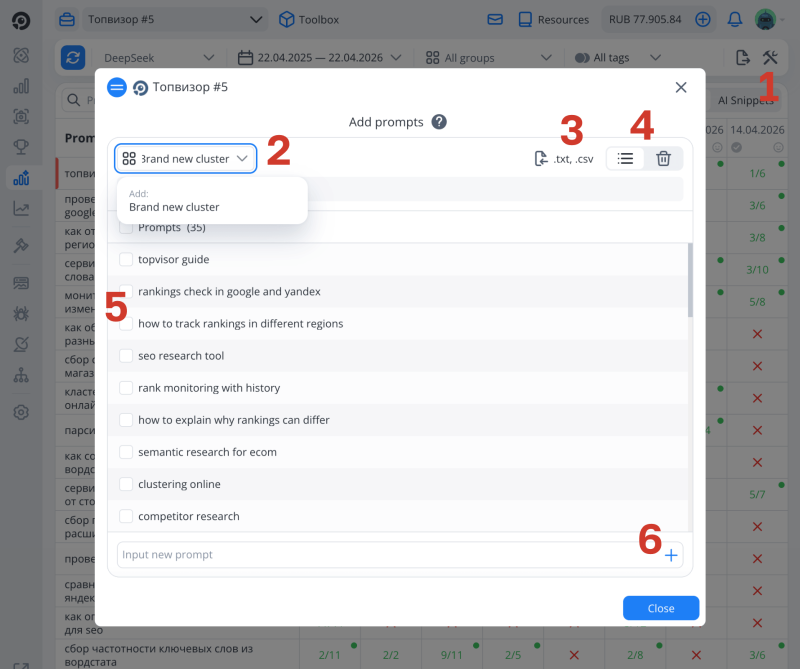Viewport: 800px width, 669px height.
Task: Open notifications via the bell icon
Action: click(x=733, y=18)
